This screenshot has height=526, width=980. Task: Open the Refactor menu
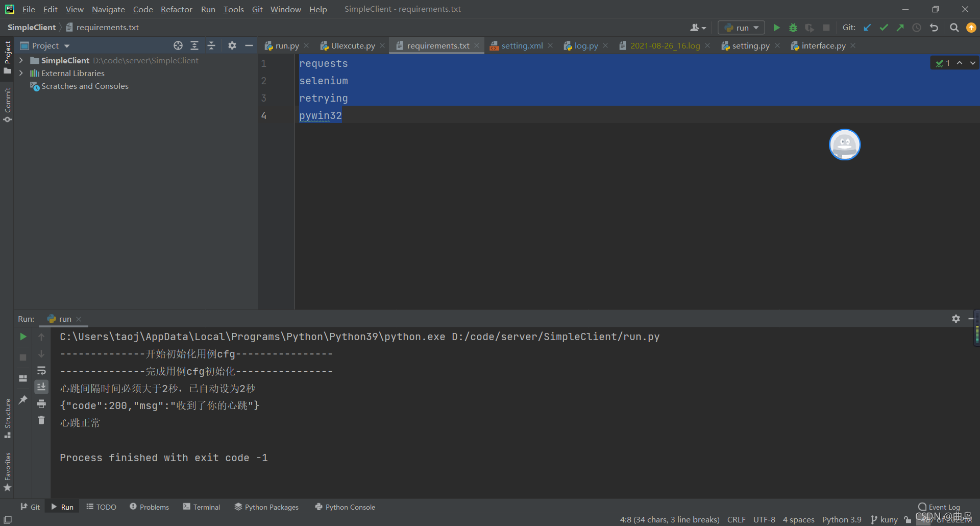click(x=176, y=9)
